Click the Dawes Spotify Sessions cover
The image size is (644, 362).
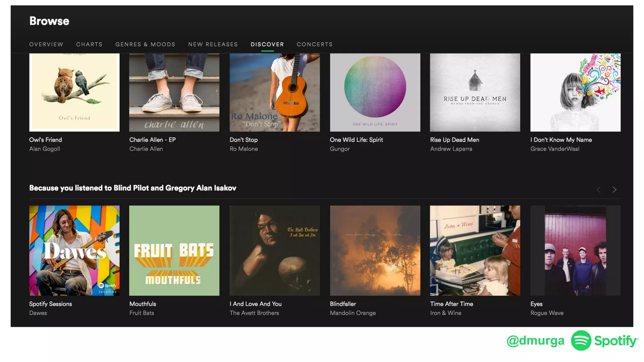point(74,250)
